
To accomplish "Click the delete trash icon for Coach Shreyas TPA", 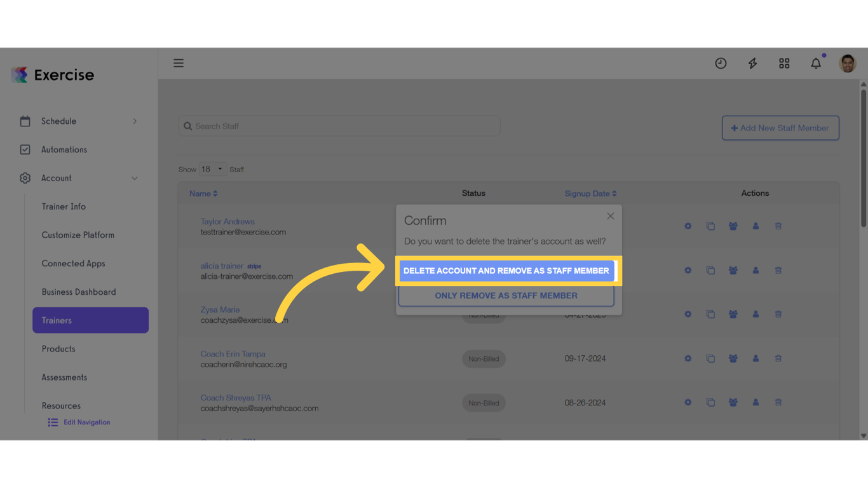I will coord(778,402).
